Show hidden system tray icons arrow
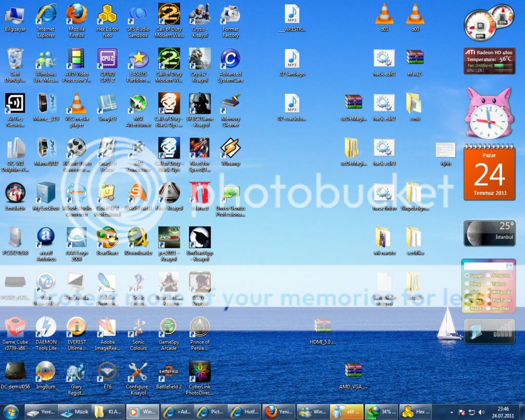 452,412
